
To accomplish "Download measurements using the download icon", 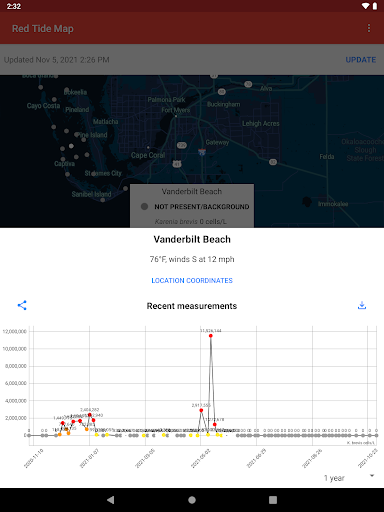I will click(362, 305).
